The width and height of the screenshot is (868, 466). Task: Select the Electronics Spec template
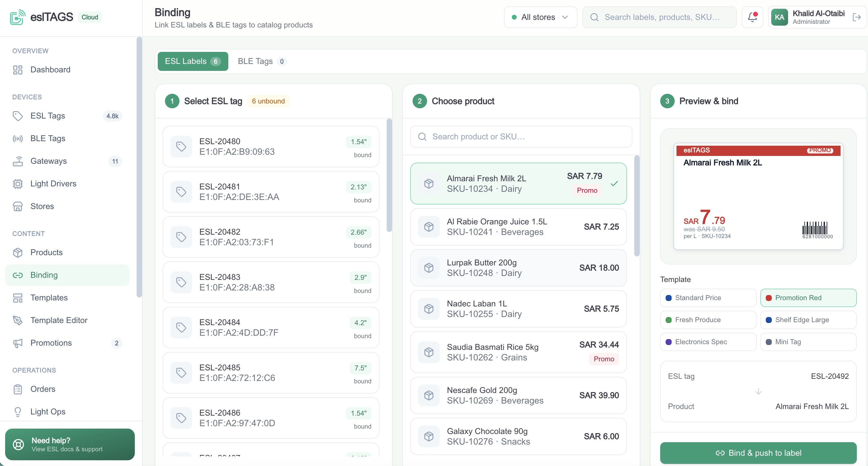pos(708,342)
